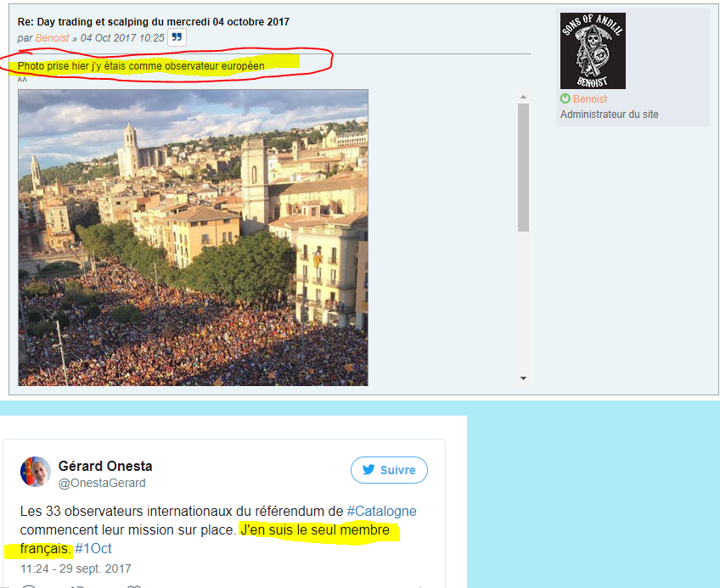
Task: Open the author link Benoist after 'par'
Action: (52, 38)
